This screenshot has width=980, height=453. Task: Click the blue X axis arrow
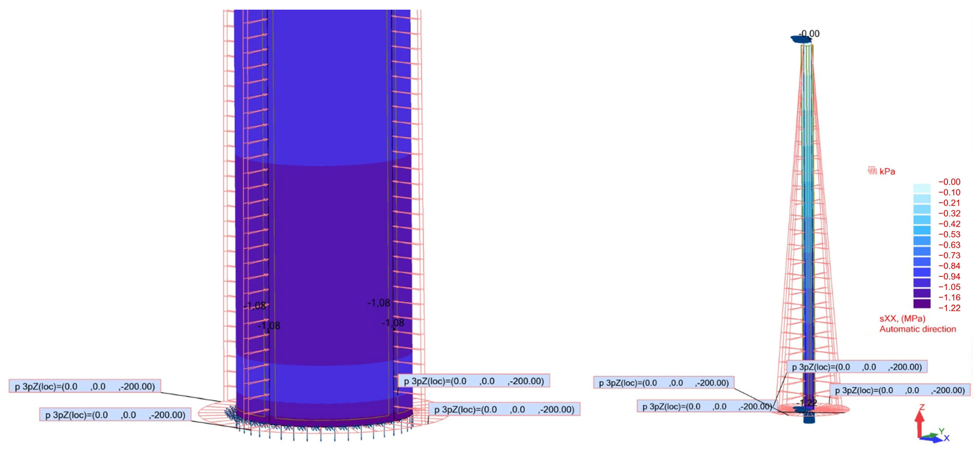tap(934, 440)
